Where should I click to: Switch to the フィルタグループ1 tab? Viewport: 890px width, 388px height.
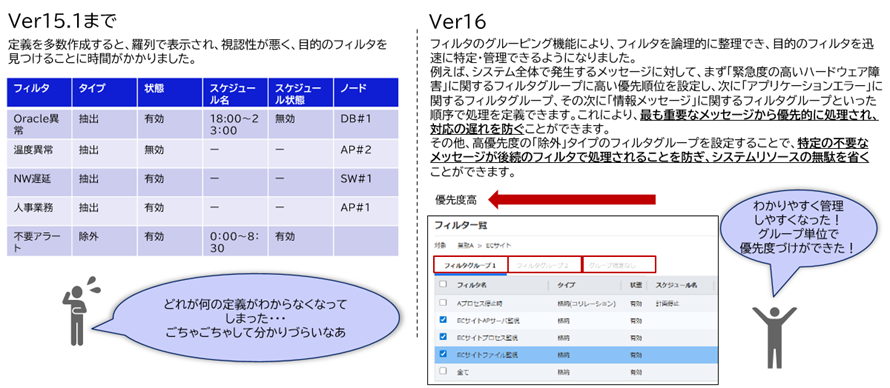[471, 265]
